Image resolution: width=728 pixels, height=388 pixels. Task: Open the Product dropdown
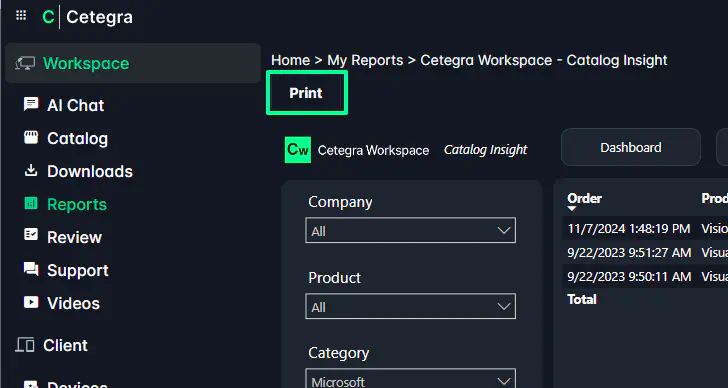(410, 306)
